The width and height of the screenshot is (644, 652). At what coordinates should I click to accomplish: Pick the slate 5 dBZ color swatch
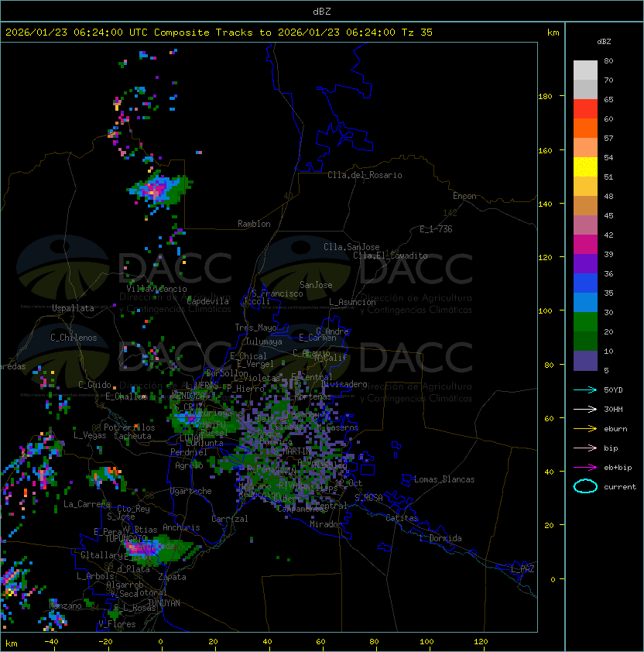pos(585,361)
